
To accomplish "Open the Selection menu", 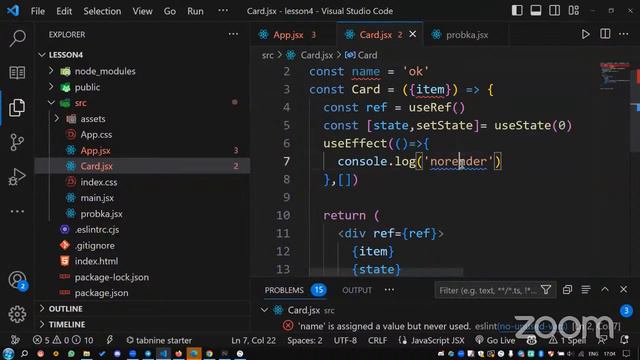I will tap(102, 11).
